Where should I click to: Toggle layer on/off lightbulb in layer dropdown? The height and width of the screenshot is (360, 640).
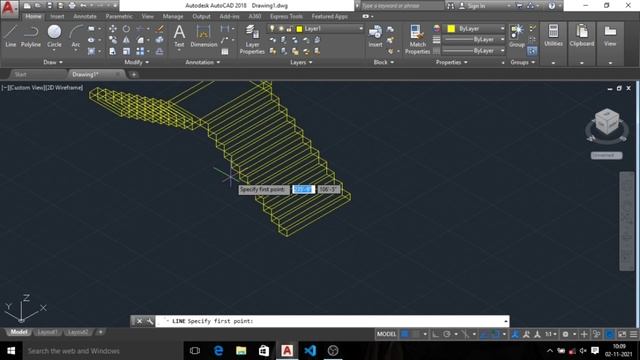pos(272,29)
